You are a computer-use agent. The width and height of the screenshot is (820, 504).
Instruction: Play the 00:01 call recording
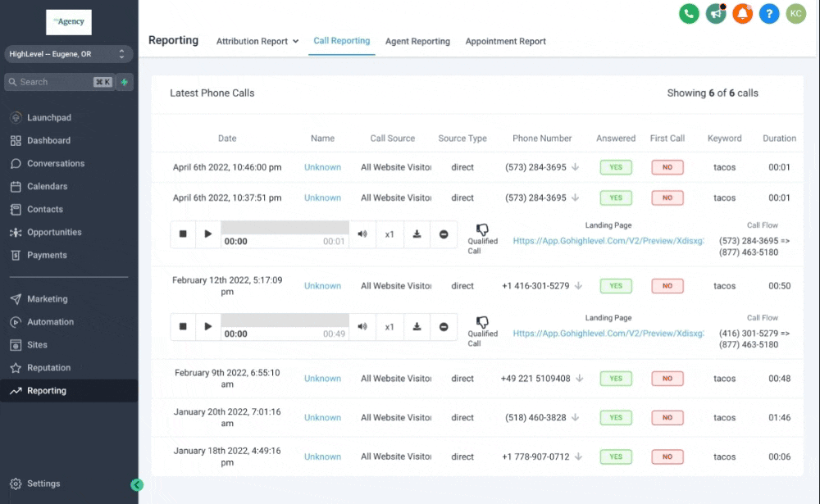click(x=207, y=234)
